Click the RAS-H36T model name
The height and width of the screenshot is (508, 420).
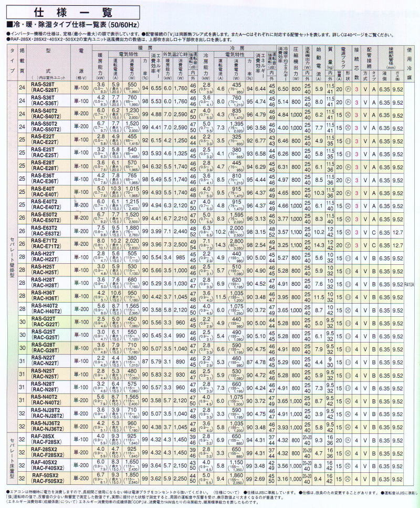coord(43,293)
